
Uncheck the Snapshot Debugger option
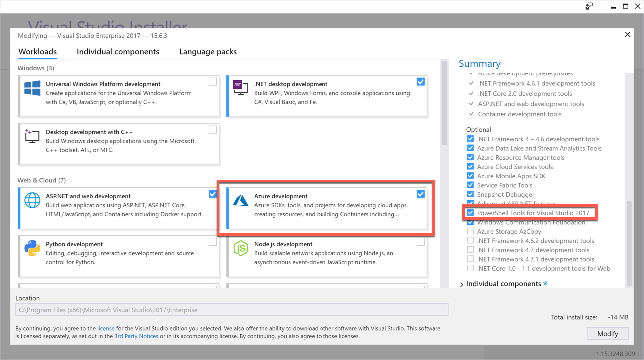coord(470,194)
